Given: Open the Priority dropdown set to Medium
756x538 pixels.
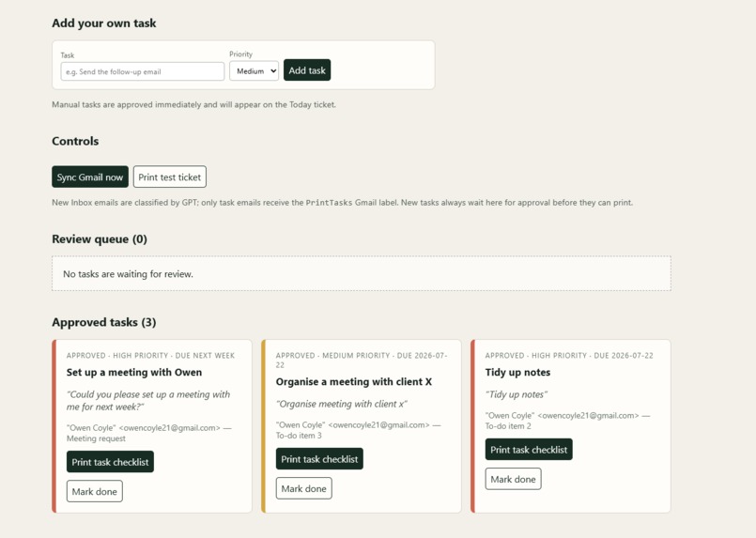Looking at the screenshot, I should pos(255,70).
